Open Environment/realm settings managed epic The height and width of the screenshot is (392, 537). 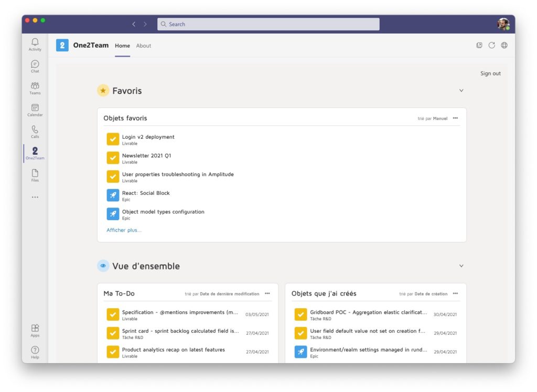click(369, 350)
